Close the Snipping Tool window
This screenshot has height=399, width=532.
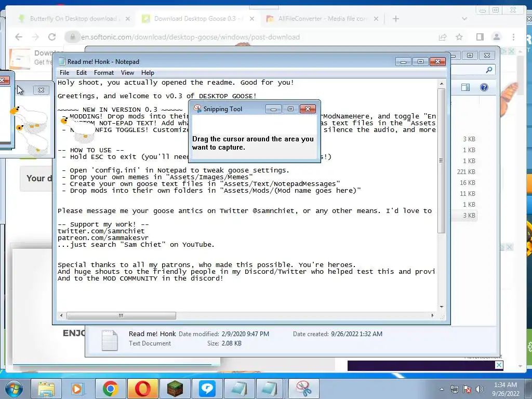pos(308,109)
